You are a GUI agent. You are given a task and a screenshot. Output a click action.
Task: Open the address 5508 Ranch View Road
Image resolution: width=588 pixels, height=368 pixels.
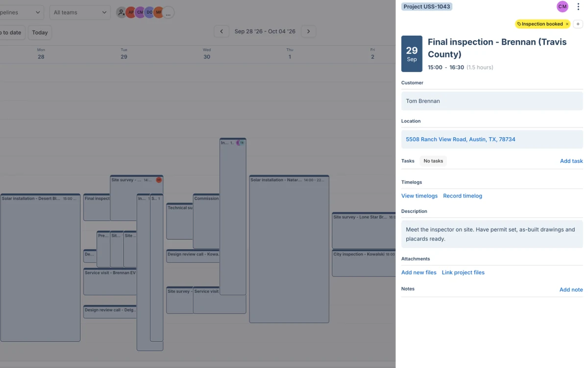point(461,139)
